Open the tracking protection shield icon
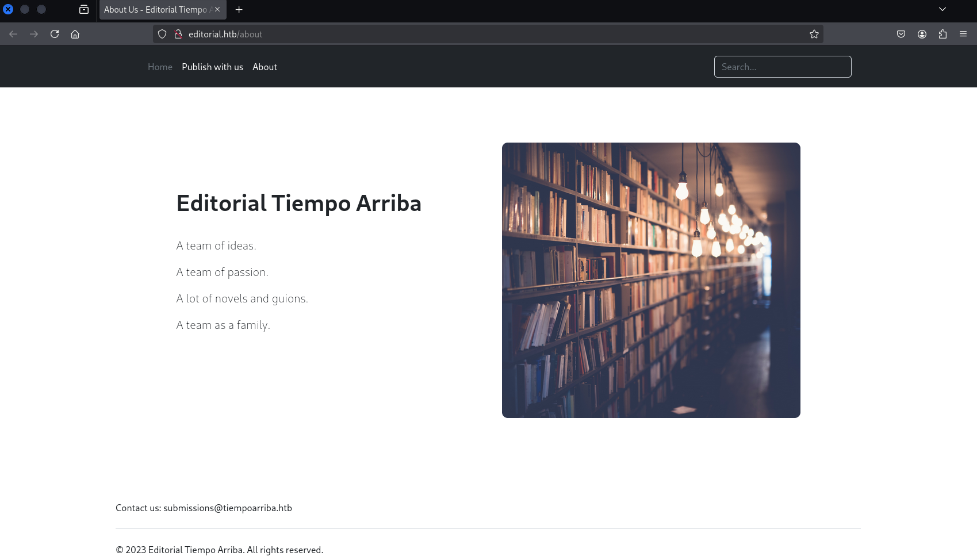 coord(162,34)
